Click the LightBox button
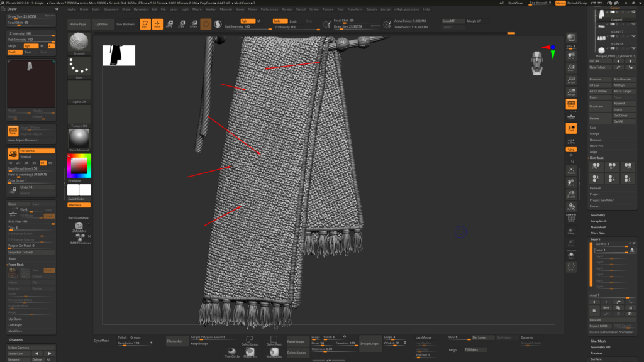644x362 pixels. coord(101,24)
